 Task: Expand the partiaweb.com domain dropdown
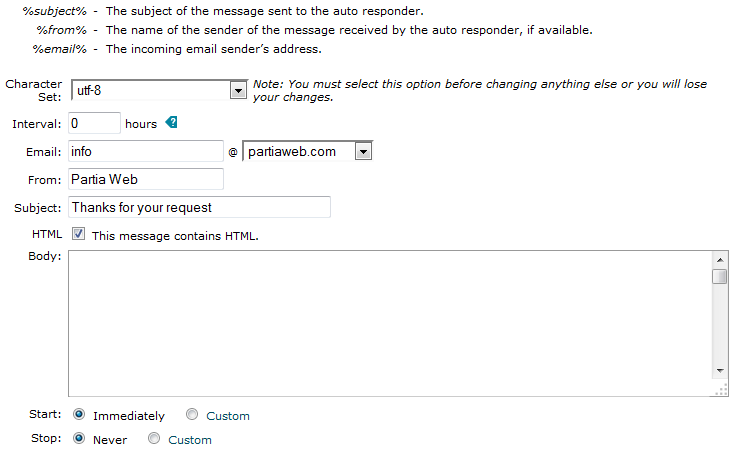point(363,151)
